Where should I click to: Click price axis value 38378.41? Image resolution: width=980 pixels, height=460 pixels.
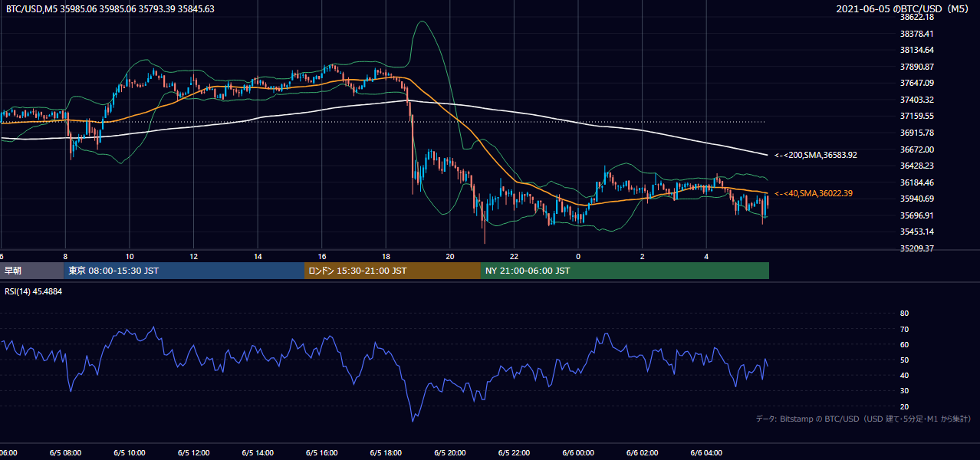tap(916, 34)
